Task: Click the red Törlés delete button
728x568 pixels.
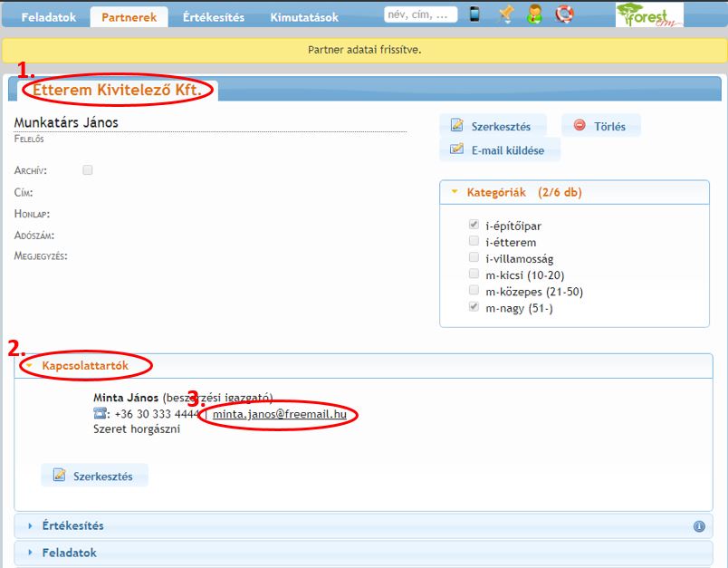Action: (600, 126)
